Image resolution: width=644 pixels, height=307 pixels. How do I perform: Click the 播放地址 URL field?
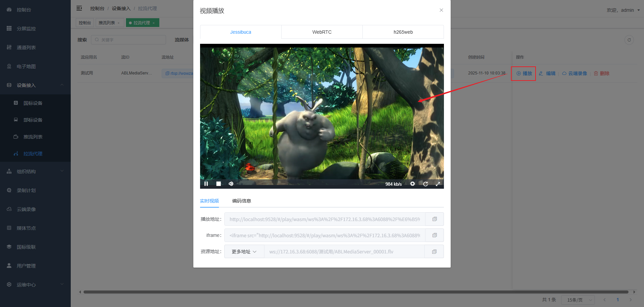(x=325, y=219)
